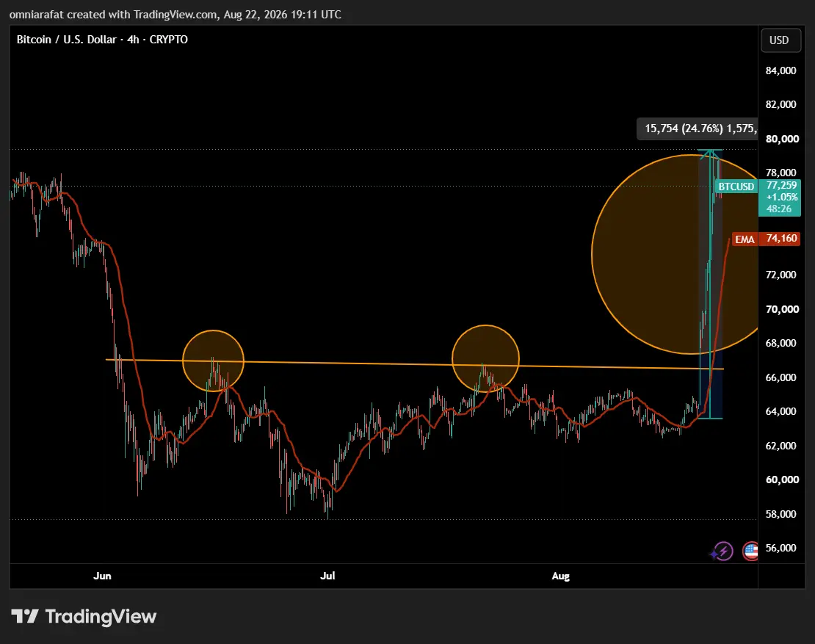Screen dimensions: 815x644
Task: Click the TradingView logo
Action: point(84,616)
